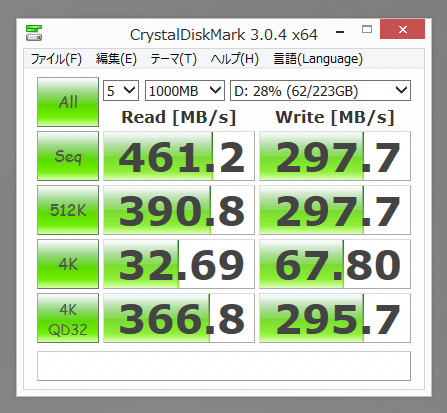The height and width of the screenshot is (413, 447).
Task: Open the ヘルプ(H) menu
Action: [235, 59]
